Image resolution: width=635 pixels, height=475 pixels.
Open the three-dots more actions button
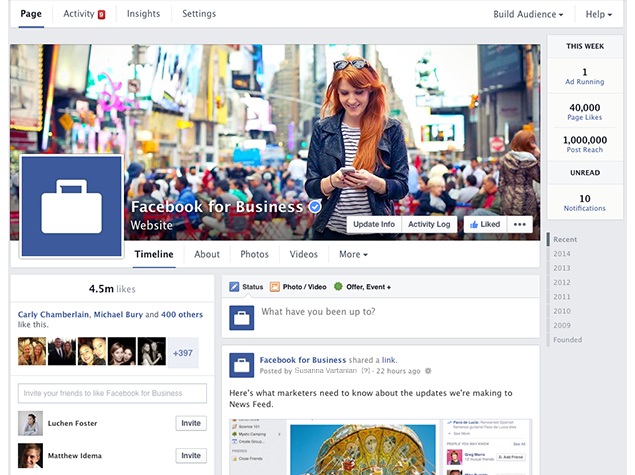520,224
